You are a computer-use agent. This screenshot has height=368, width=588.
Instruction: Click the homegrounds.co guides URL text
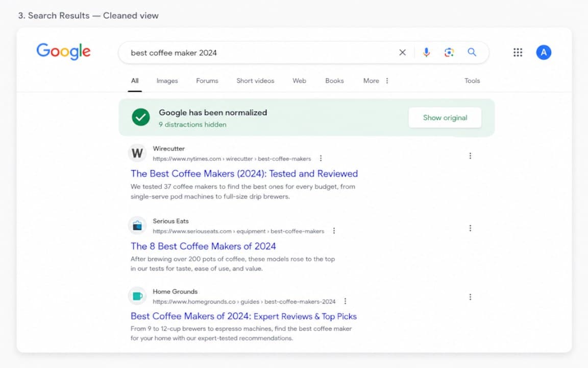pyautogui.click(x=244, y=302)
